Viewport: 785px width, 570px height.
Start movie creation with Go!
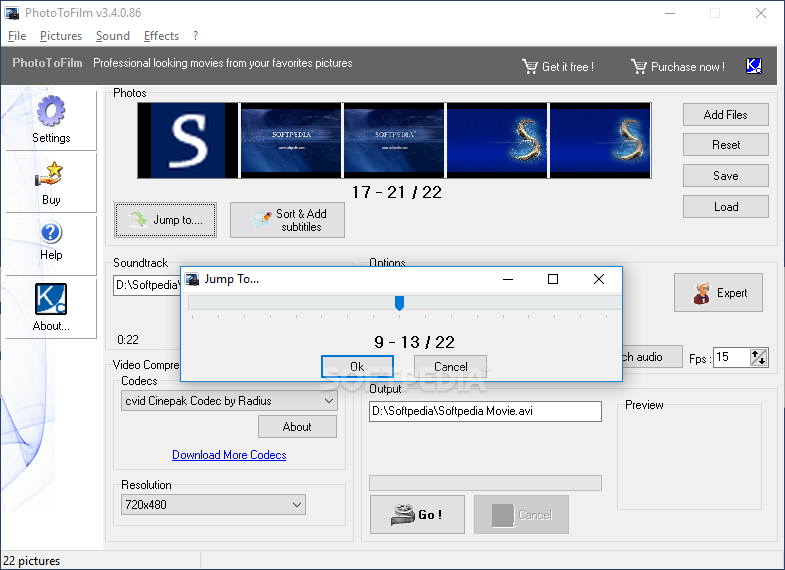point(418,514)
